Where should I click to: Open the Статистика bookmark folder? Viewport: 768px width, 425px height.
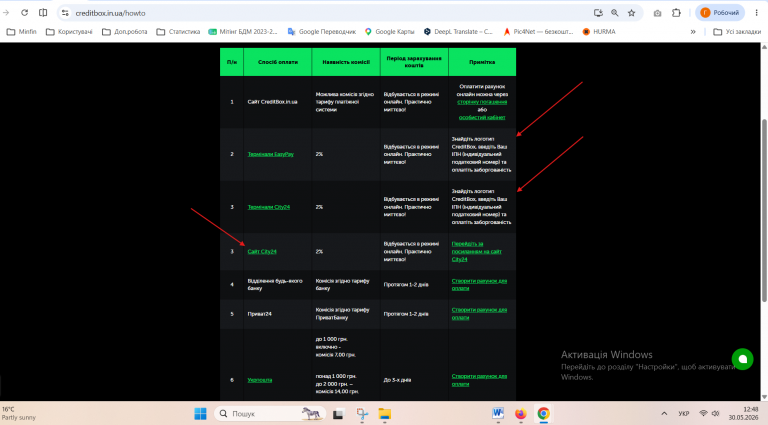coord(178,32)
